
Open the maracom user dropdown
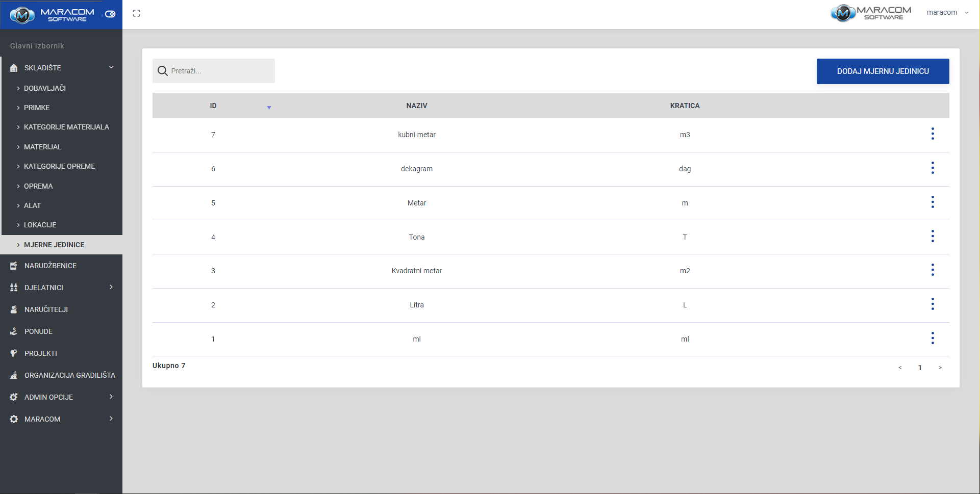(x=947, y=13)
